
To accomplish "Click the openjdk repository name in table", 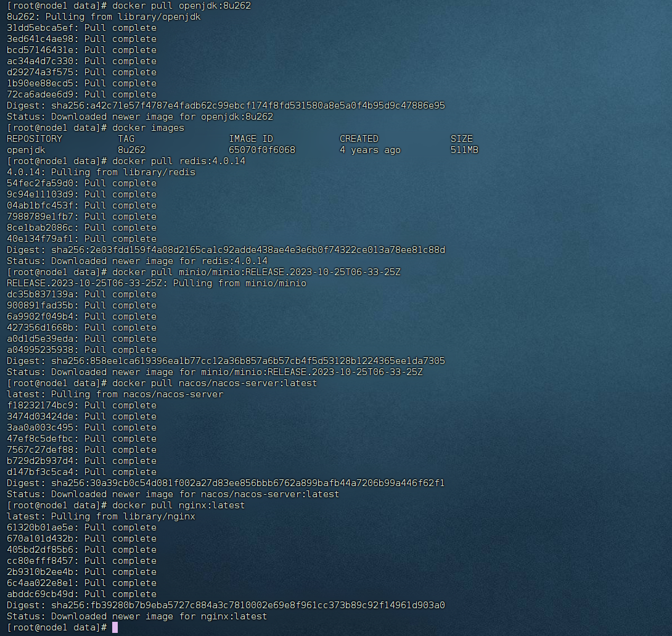I will point(26,151).
